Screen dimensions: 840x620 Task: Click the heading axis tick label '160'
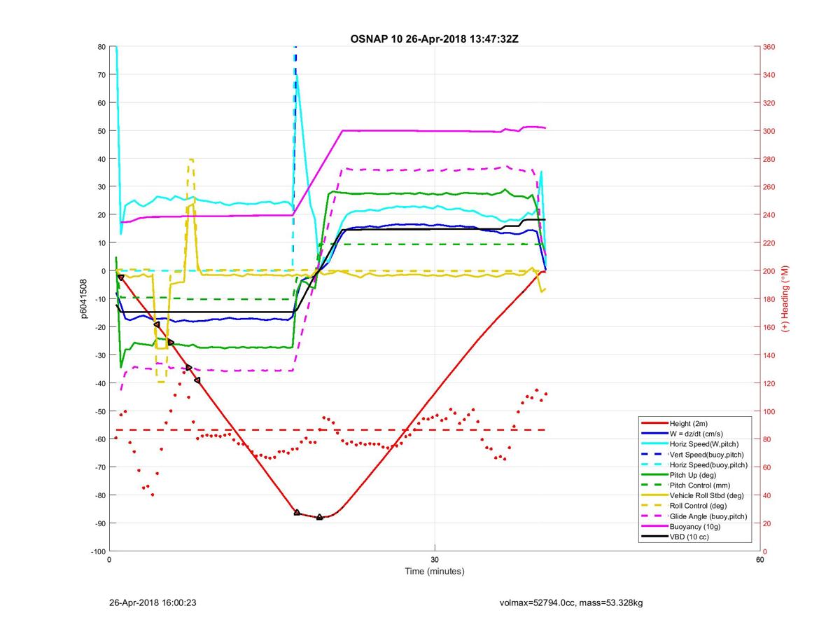click(769, 327)
